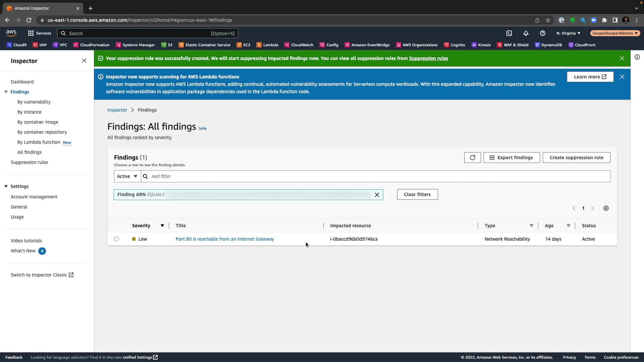Open table preferences gear icon
This screenshot has height=362, width=644.
coord(606,208)
